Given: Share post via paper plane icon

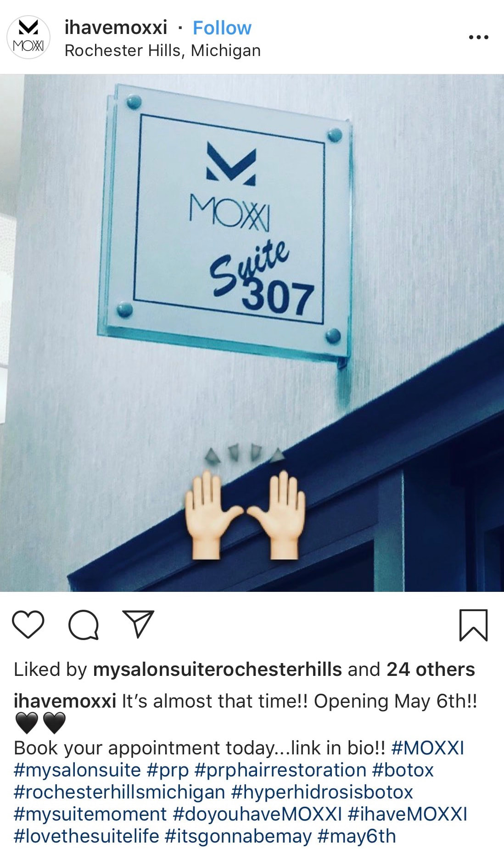Looking at the screenshot, I should point(138,624).
